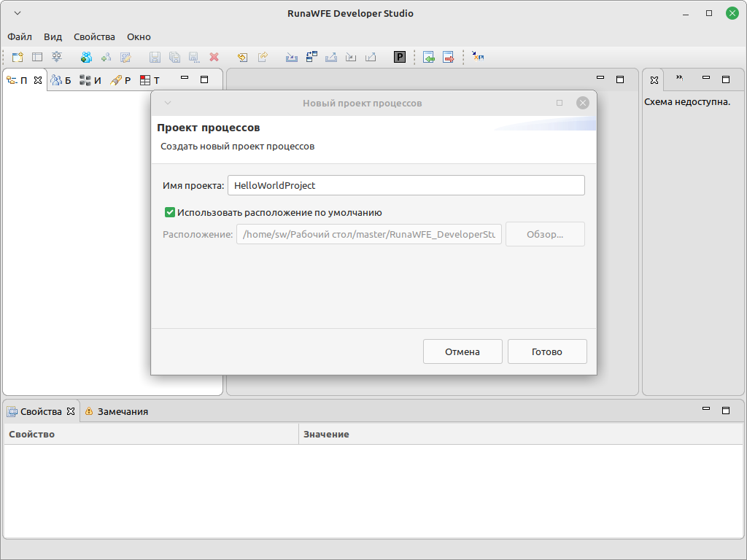
Task: Minimize the right schema panel
Action: [706, 77]
